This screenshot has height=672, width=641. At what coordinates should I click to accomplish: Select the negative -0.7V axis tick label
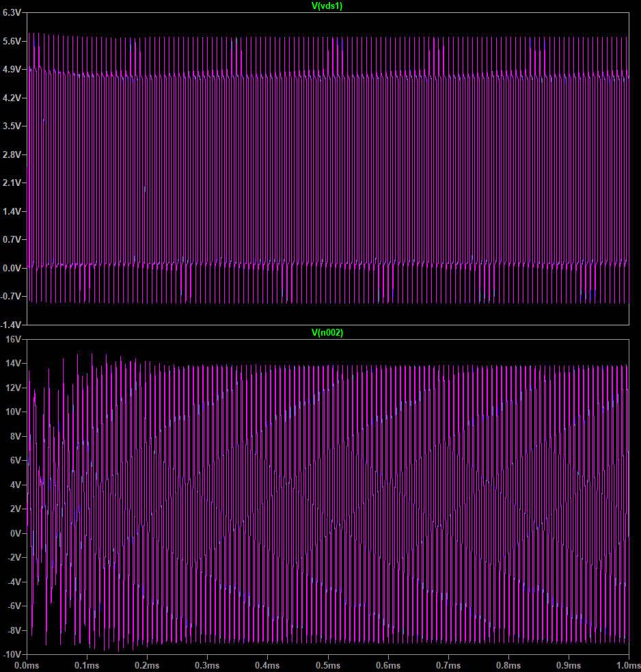tap(11, 297)
